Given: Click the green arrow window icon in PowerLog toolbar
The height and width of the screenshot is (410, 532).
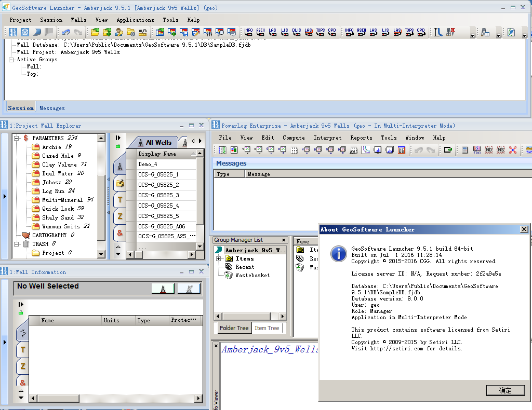Looking at the screenshot, I should 448,150.
